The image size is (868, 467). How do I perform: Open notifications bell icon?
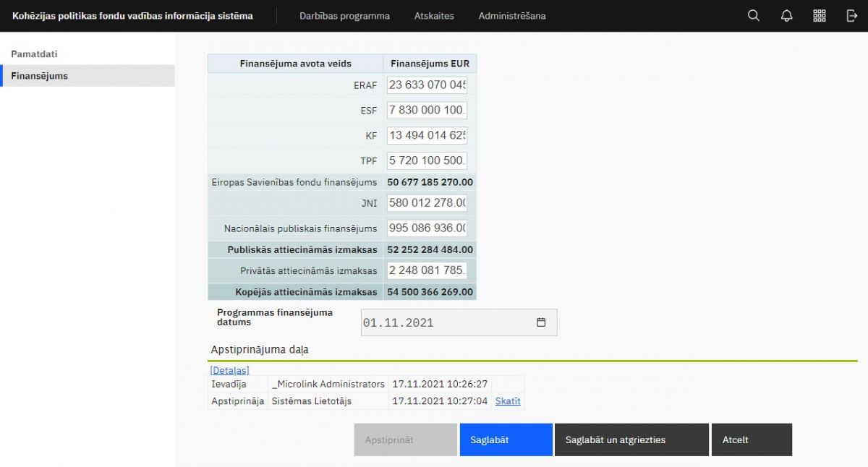coord(786,16)
